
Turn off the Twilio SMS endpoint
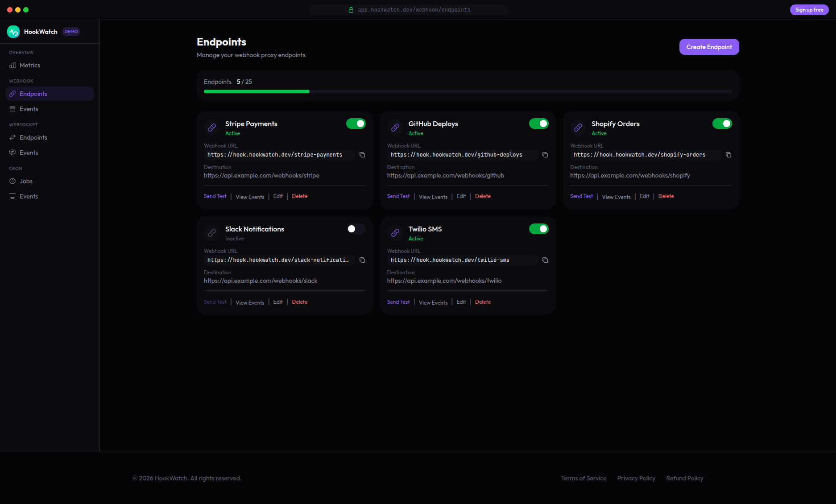[x=538, y=229]
